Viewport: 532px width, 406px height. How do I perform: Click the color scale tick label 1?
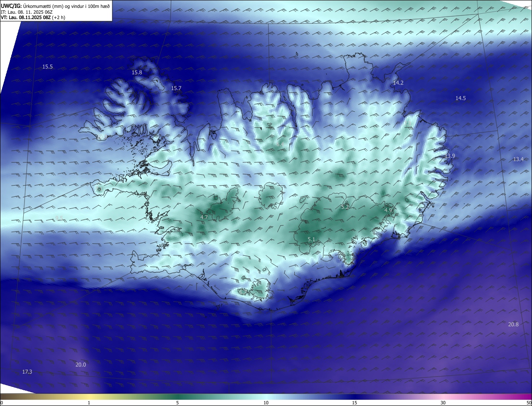tap(89, 403)
